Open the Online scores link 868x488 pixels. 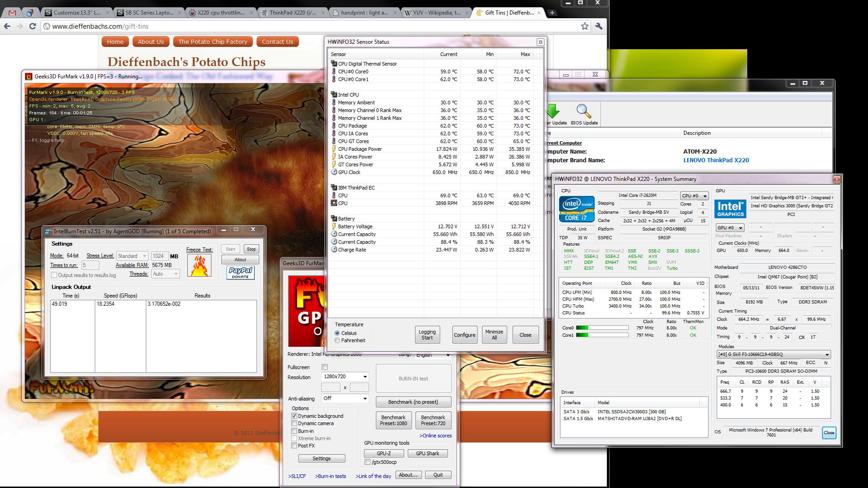pos(436,436)
